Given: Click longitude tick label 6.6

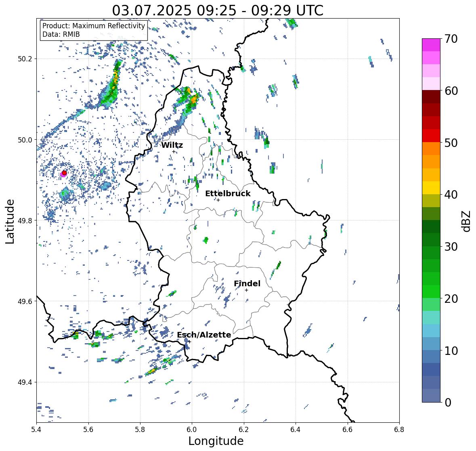Looking at the screenshot, I should pos(348,430).
